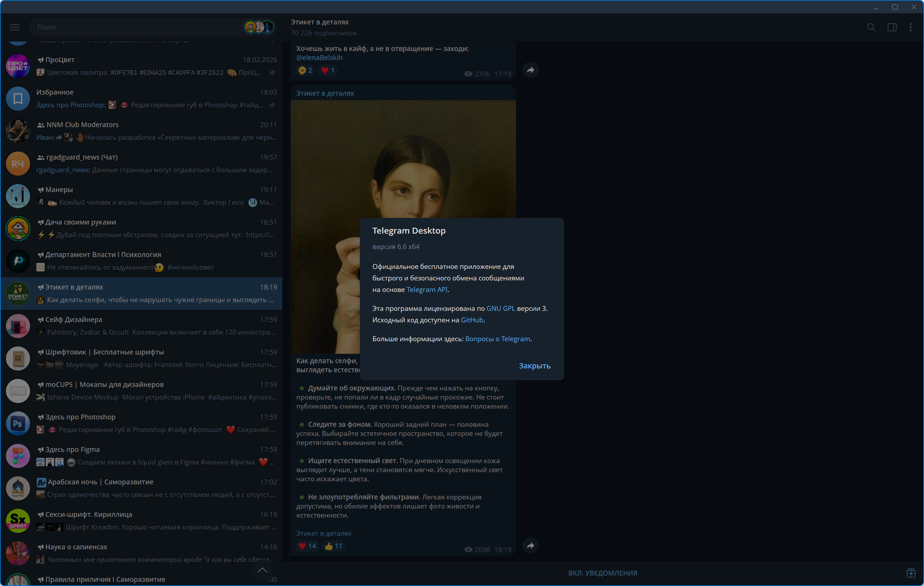Click ВКЛ. УВЕДОМЛЕНИЯ to enable notifications
This screenshot has height=586, width=924.
pos(602,573)
